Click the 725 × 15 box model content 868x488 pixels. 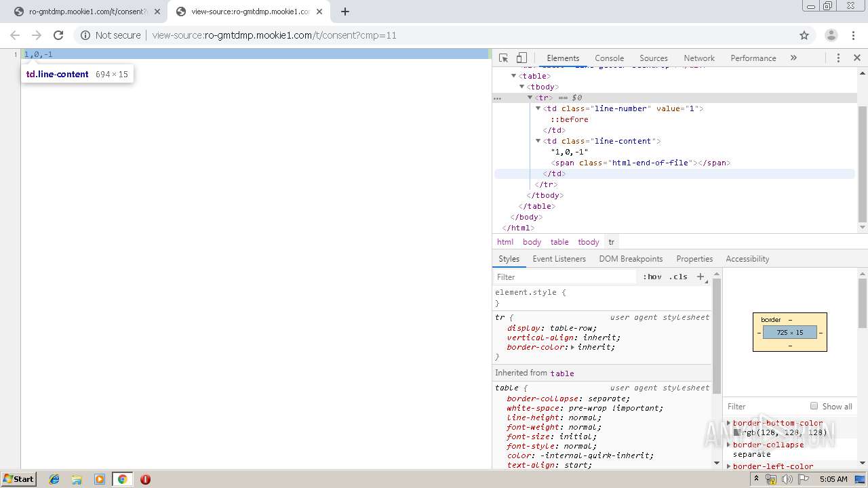(x=789, y=332)
